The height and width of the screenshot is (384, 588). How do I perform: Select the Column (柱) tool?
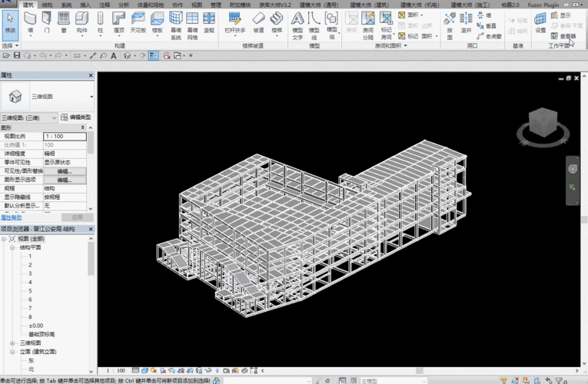coord(100,23)
